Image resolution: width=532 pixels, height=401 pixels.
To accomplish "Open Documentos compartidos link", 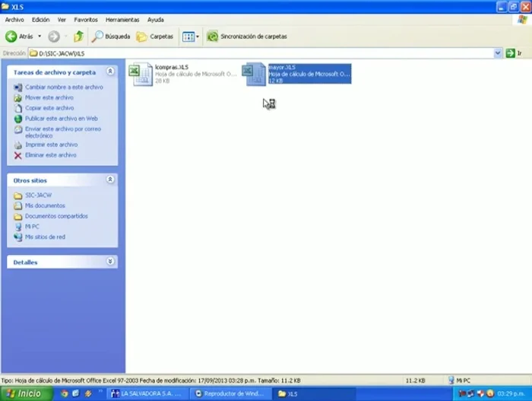I will click(56, 216).
